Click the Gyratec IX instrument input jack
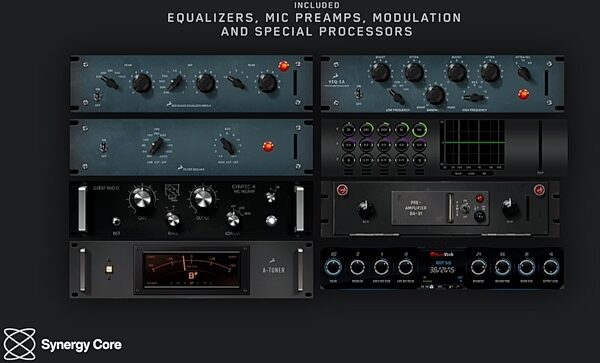600x363 pixels. (x=116, y=221)
